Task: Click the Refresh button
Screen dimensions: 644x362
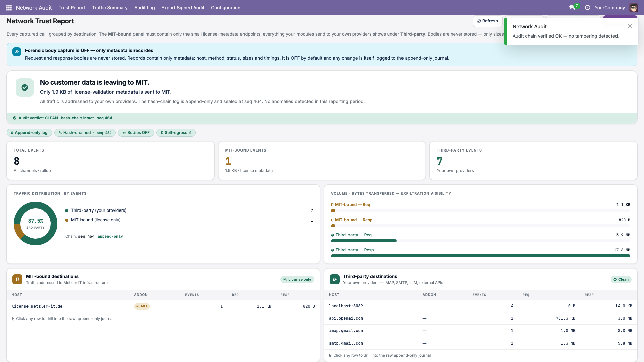Action: tap(488, 21)
